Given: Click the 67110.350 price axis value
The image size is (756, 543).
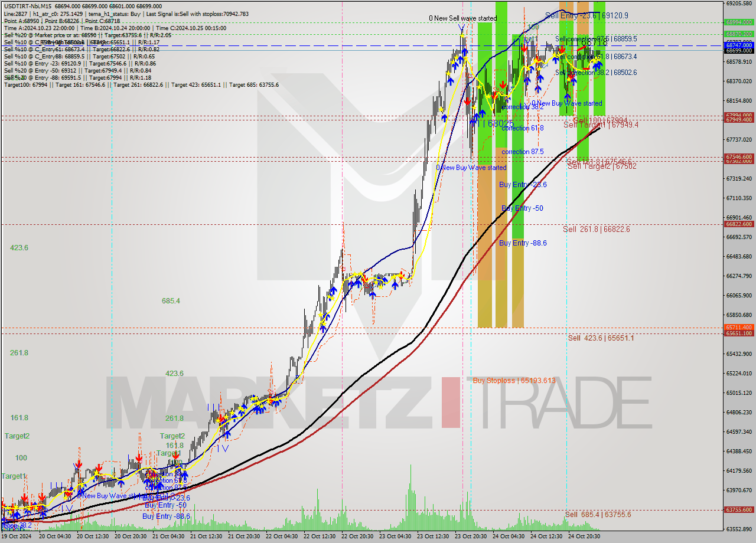Looking at the screenshot, I should pos(739,198).
